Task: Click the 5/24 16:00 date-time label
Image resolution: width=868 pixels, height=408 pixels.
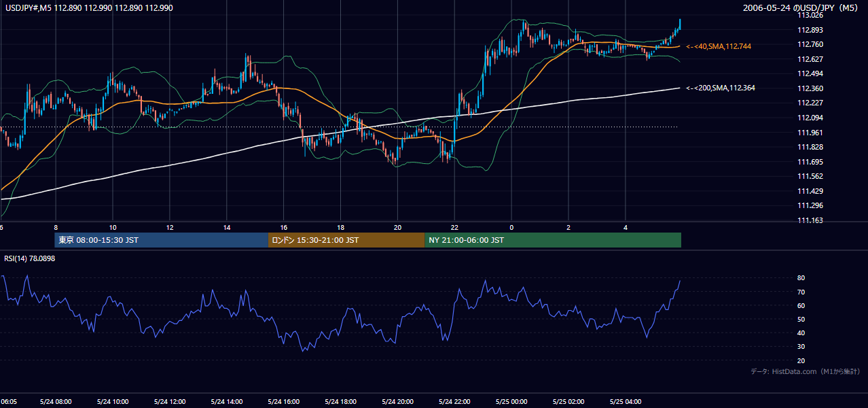Action: 284,402
